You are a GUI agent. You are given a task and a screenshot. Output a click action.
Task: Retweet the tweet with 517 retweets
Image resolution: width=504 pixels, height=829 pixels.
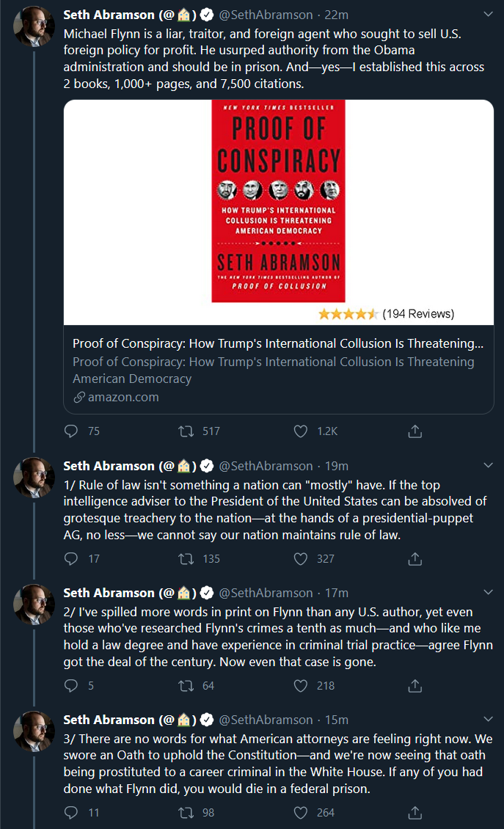coord(186,431)
